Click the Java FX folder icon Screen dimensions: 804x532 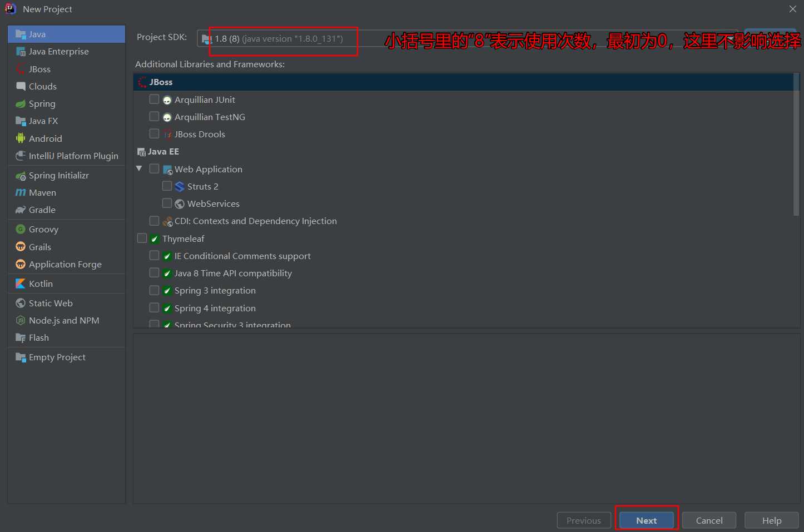[21, 121]
